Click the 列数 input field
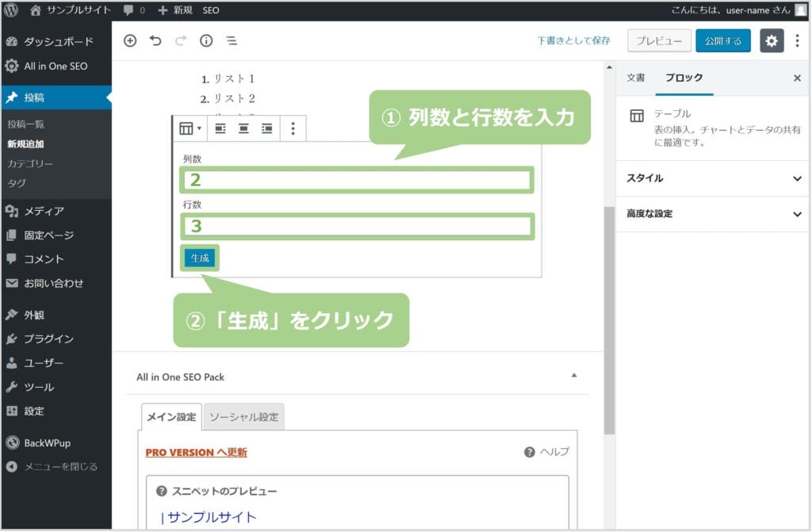This screenshot has width=812, height=532. click(x=357, y=180)
